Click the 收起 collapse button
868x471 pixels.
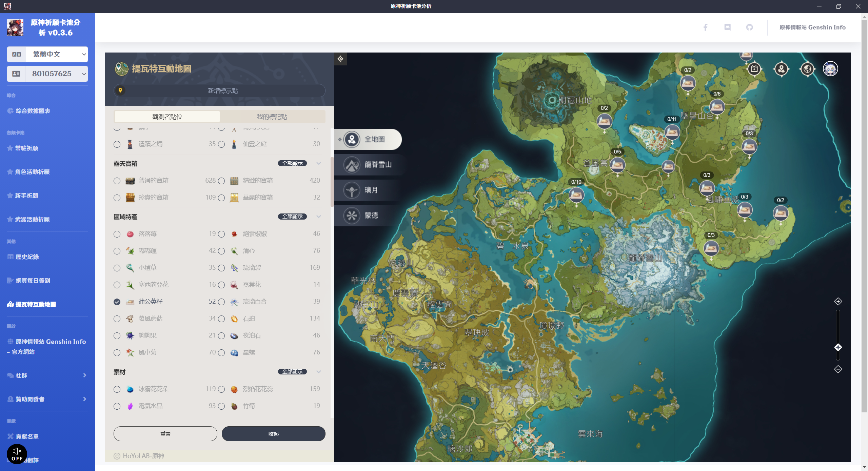[274, 434]
